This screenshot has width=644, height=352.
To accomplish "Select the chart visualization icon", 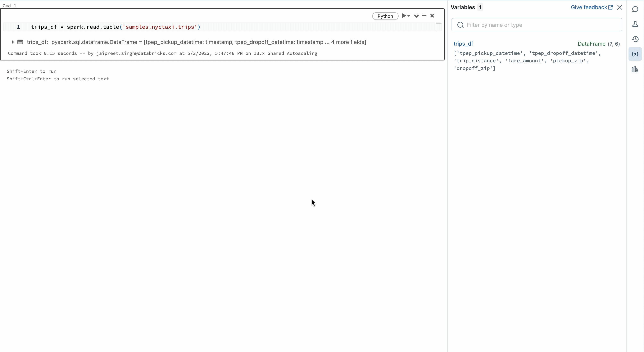I will (x=635, y=69).
